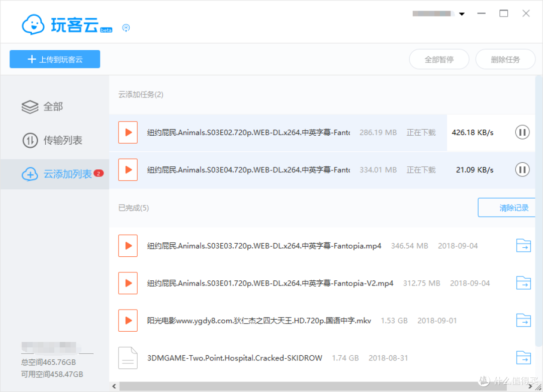
Task: Click 全部暂停 to pause all tasks
Action: 439,60
